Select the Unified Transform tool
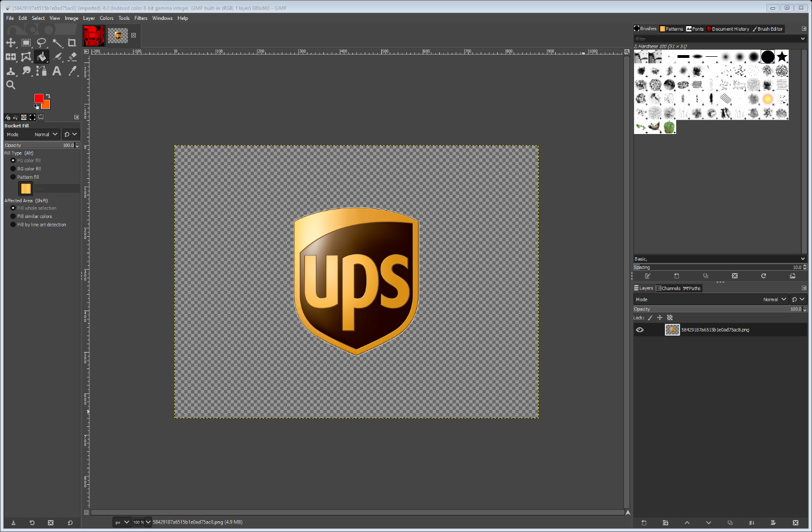This screenshot has height=532, width=812. 11,57
